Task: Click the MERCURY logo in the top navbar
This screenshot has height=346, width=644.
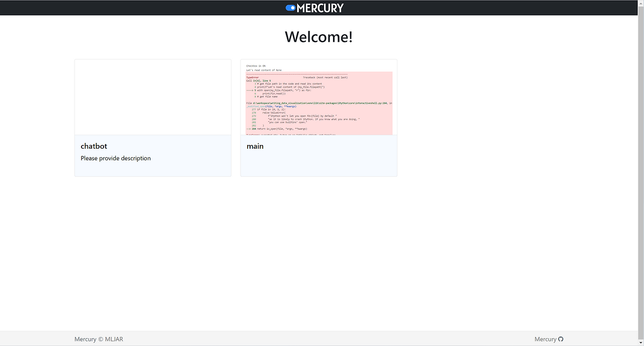Action: (314, 8)
